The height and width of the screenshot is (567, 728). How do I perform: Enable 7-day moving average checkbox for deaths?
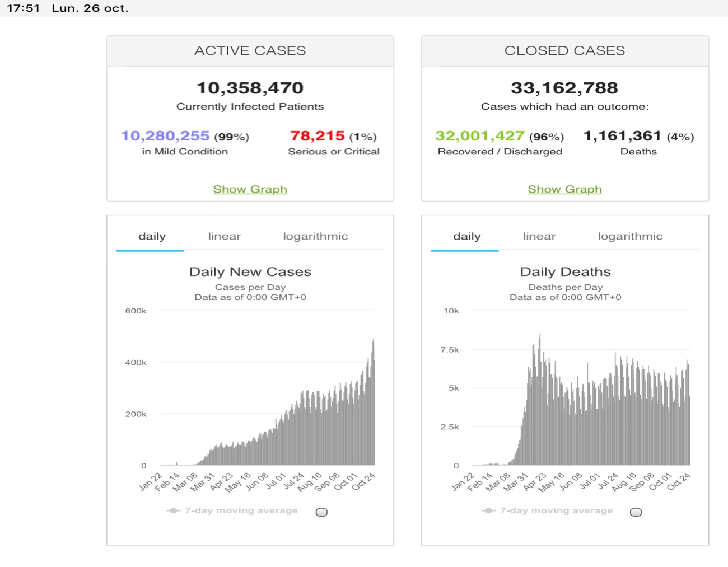636,512
